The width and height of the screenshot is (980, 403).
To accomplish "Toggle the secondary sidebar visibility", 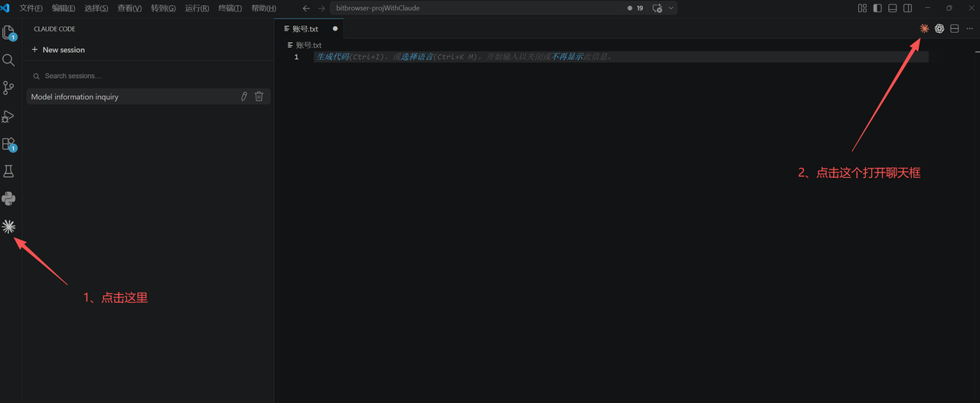I will click(907, 8).
